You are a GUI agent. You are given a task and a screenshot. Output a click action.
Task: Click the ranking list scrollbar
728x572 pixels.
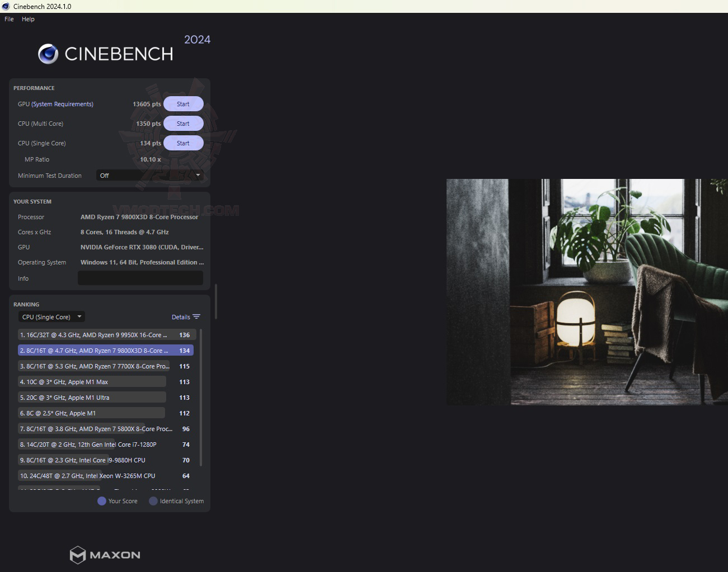click(201, 398)
